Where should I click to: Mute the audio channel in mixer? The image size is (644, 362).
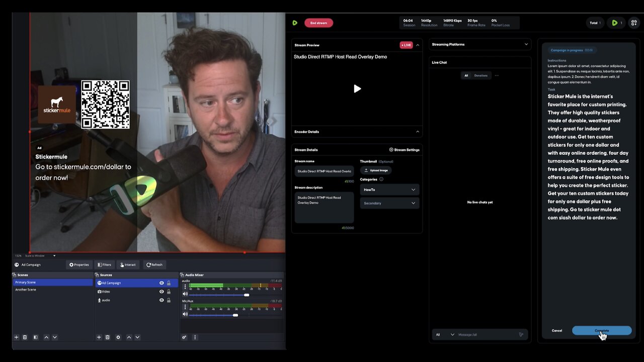[185, 294]
